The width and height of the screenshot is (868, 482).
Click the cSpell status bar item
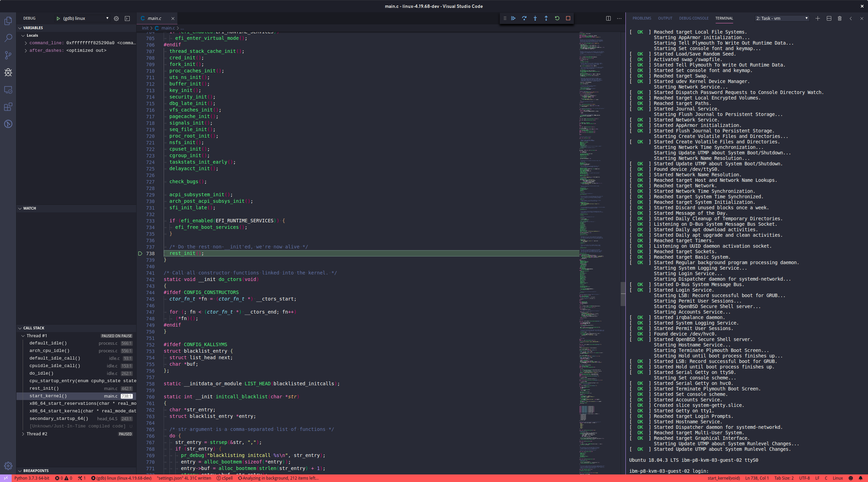tap(225, 478)
